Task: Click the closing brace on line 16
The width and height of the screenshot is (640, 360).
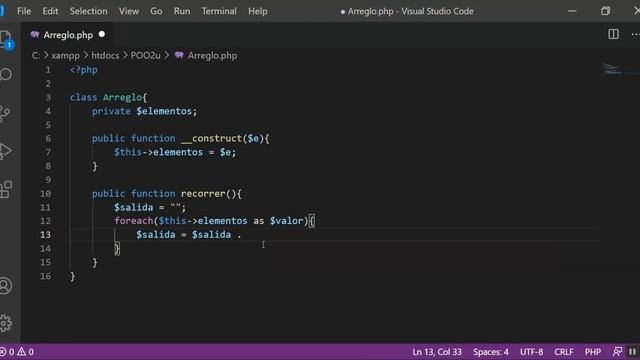Action: tap(72, 276)
